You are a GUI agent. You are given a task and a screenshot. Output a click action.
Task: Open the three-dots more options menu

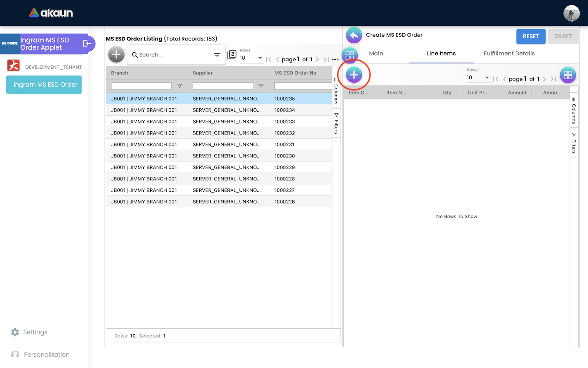[335, 59]
